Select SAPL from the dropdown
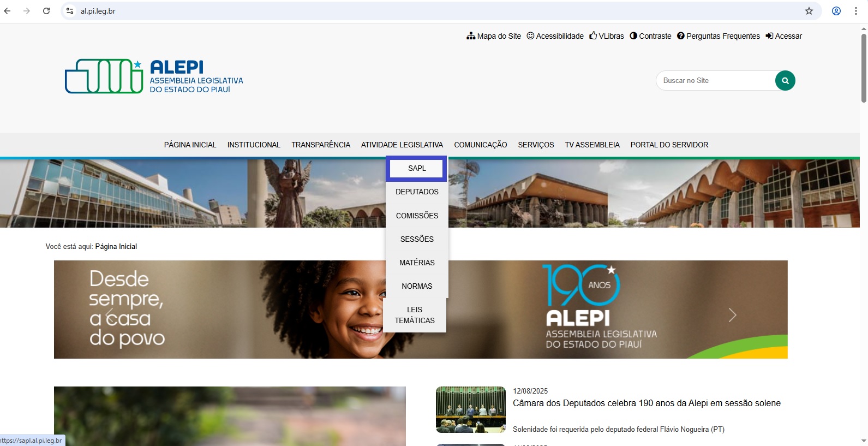This screenshot has width=868, height=446. (x=417, y=168)
